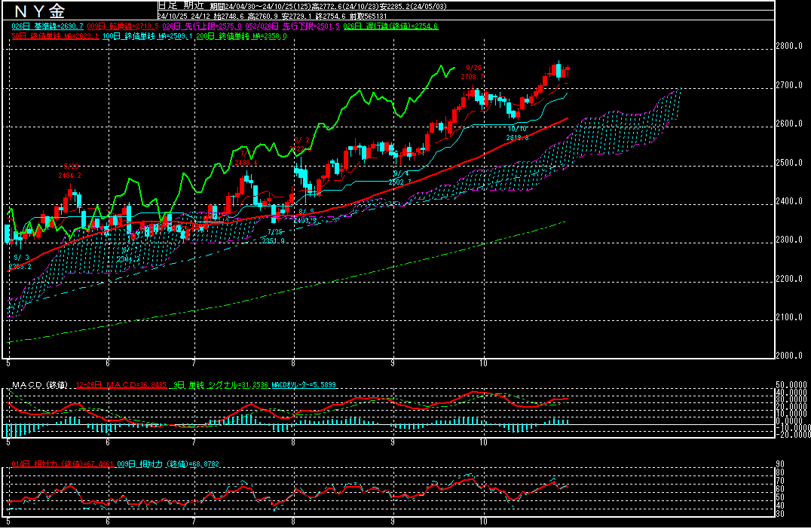The image size is (811, 532).
Task: Click month "5" on the RSI panel axis
Action: pyautogui.click(x=8, y=521)
